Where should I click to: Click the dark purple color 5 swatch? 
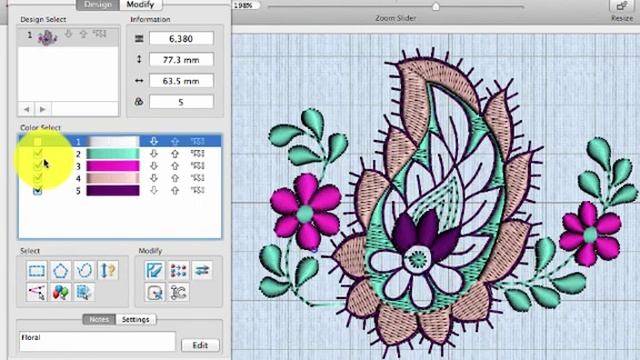pyautogui.click(x=113, y=191)
